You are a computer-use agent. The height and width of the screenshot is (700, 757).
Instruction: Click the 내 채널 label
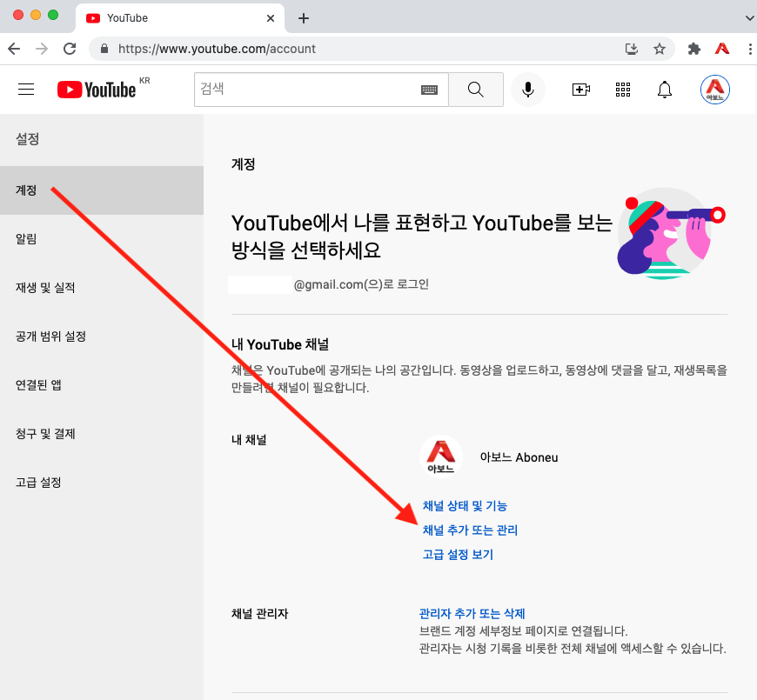point(249,440)
